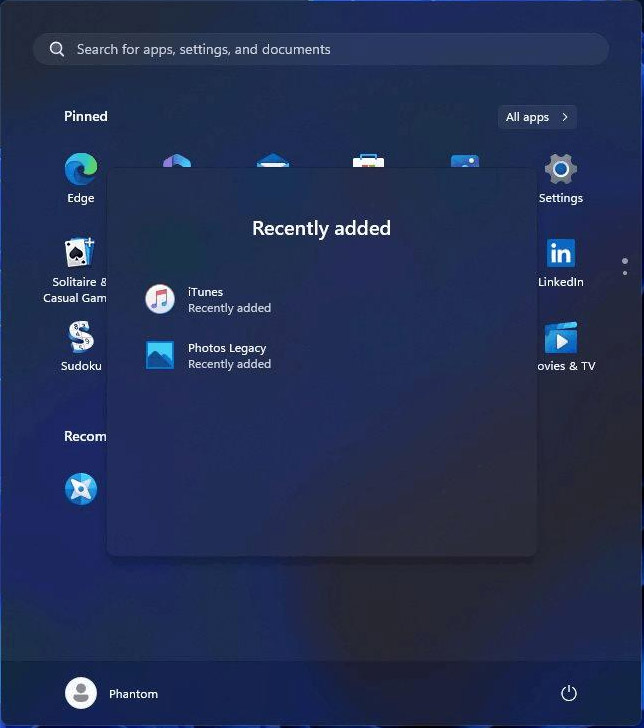Select the iTunes name text
Viewport: 644px width, 728px height.
(205, 292)
